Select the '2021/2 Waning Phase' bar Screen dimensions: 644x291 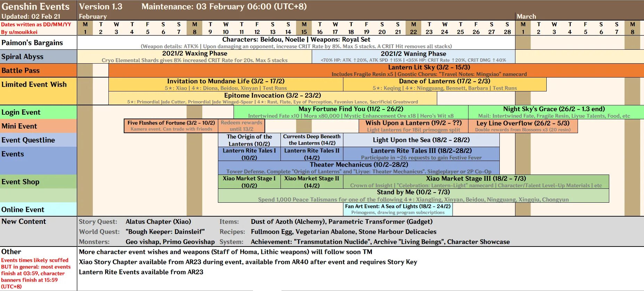pyautogui.click(x=414, y=56)
